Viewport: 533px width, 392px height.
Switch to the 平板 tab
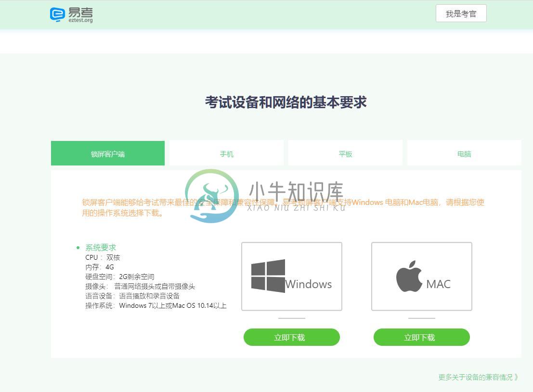345,153
